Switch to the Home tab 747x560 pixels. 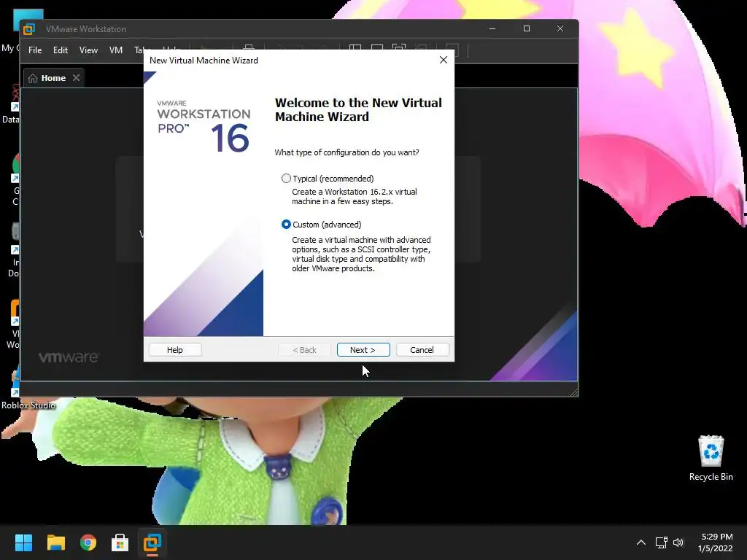pyautogui.click(x=53, y=78)
